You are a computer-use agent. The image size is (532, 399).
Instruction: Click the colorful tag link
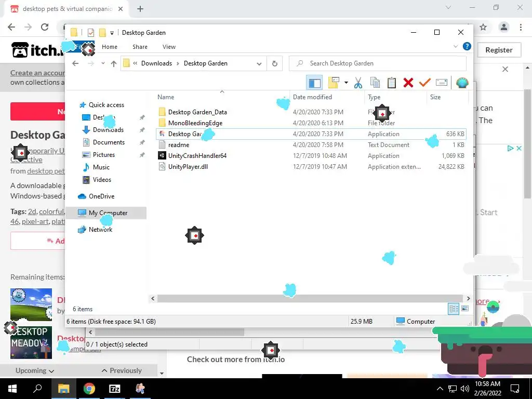pos(51,211)
